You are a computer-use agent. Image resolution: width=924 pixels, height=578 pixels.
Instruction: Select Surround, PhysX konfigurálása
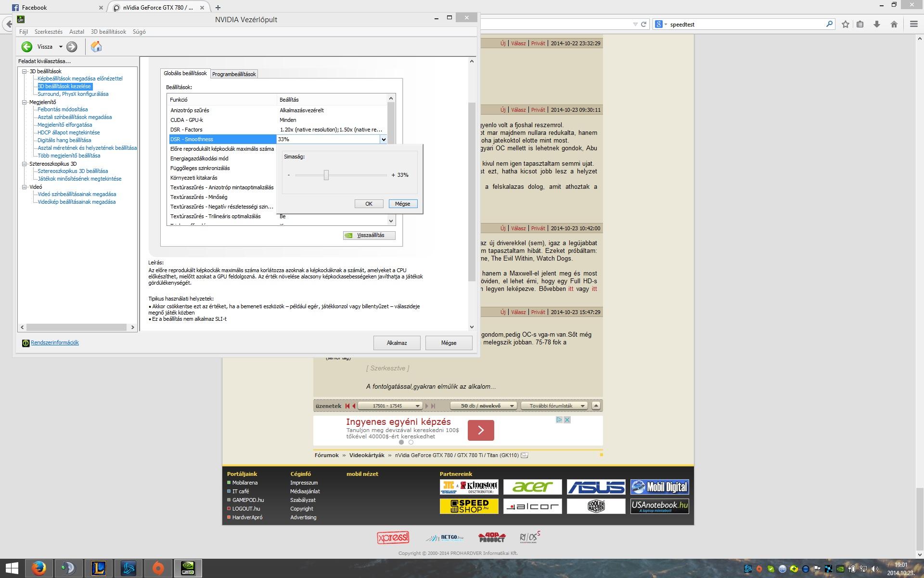73,94
